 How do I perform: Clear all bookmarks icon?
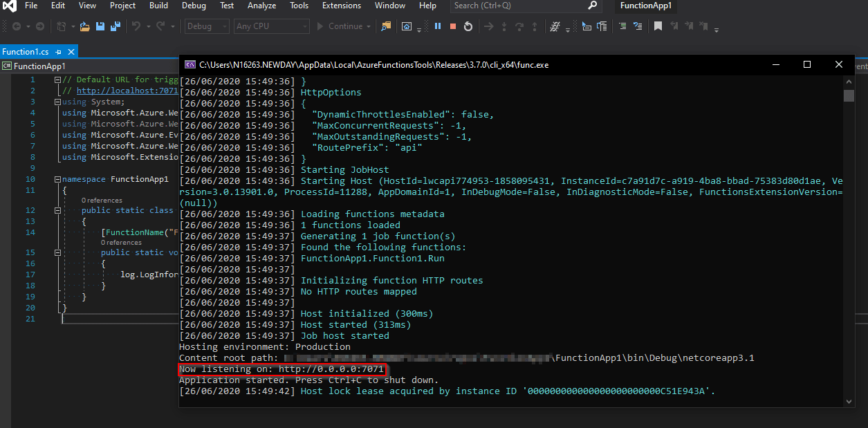tap(704, 26)
